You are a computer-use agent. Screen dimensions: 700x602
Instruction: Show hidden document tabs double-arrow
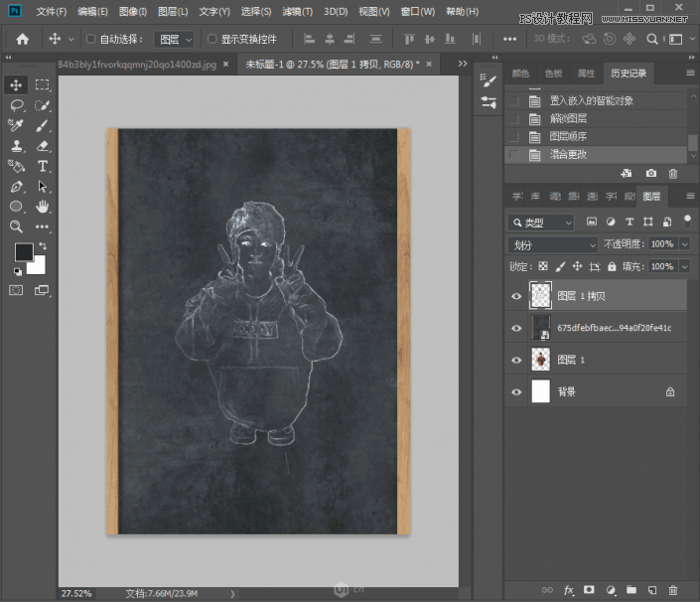click(x=463, y=64)
